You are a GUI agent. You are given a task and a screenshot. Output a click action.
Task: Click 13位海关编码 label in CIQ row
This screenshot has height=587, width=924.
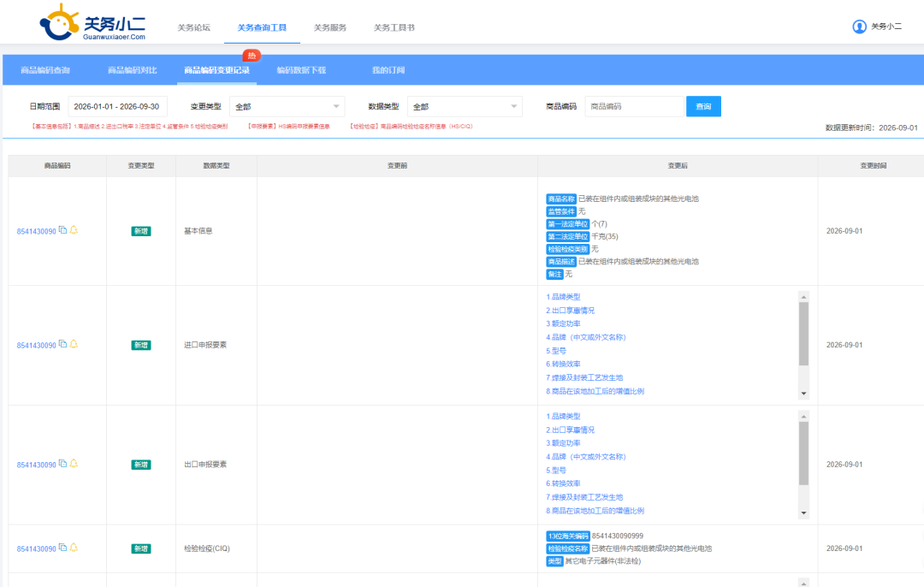tap(567, 537)
